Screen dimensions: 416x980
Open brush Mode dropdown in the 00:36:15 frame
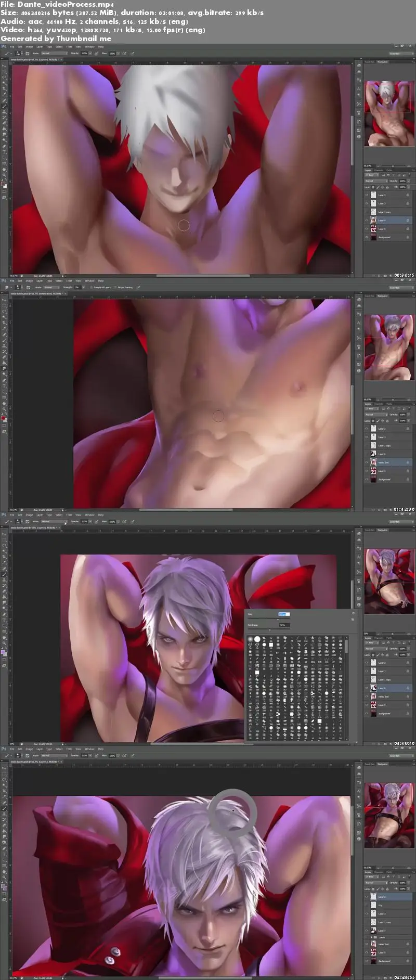[54, 53]
